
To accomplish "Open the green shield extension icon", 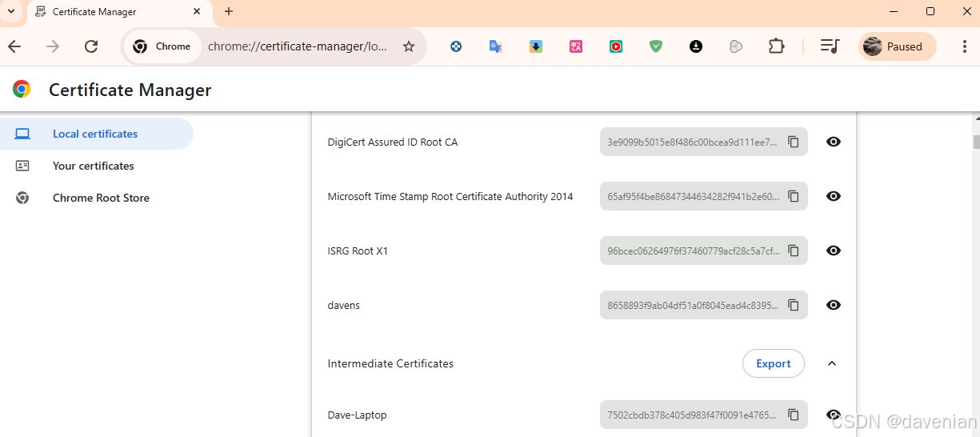I will 656,46.
